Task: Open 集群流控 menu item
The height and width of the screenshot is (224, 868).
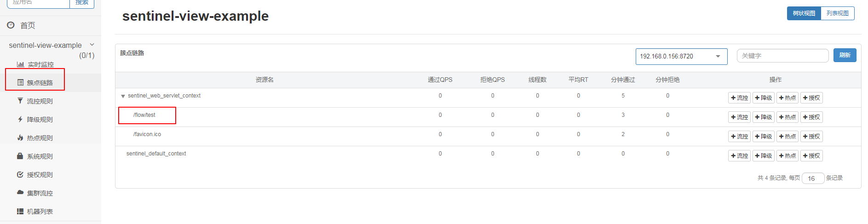Action: [40, 193]
